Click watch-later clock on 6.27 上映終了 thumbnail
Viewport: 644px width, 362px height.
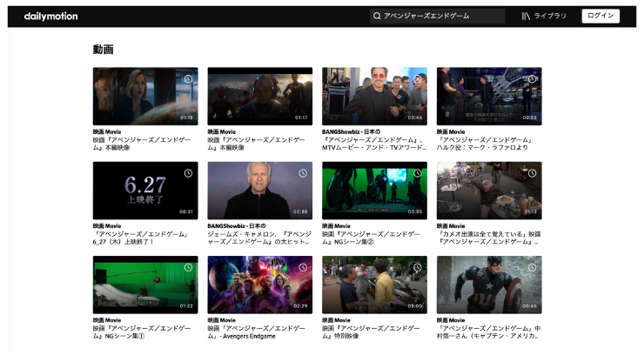pyautogui.click(x=188, y=173)
